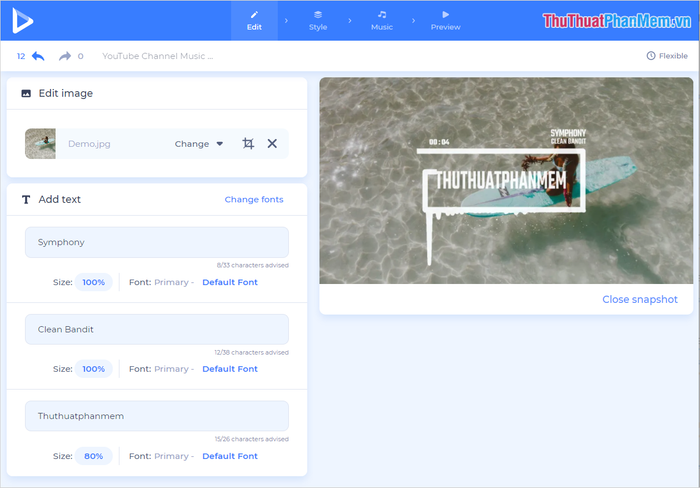Click the Edit image panel icon
This screenshot has width=700, height=488.
coord(26,93)
